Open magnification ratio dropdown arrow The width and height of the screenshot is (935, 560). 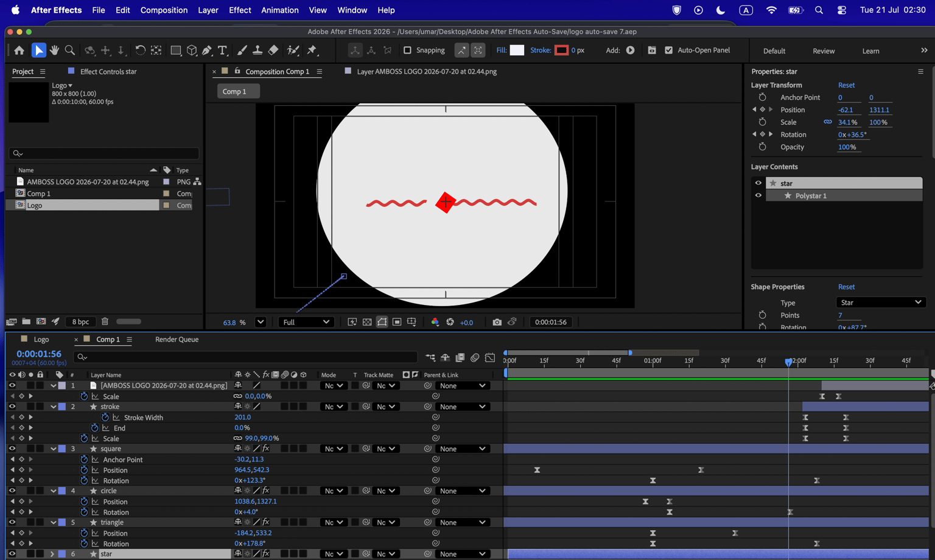tap(261, 322)
